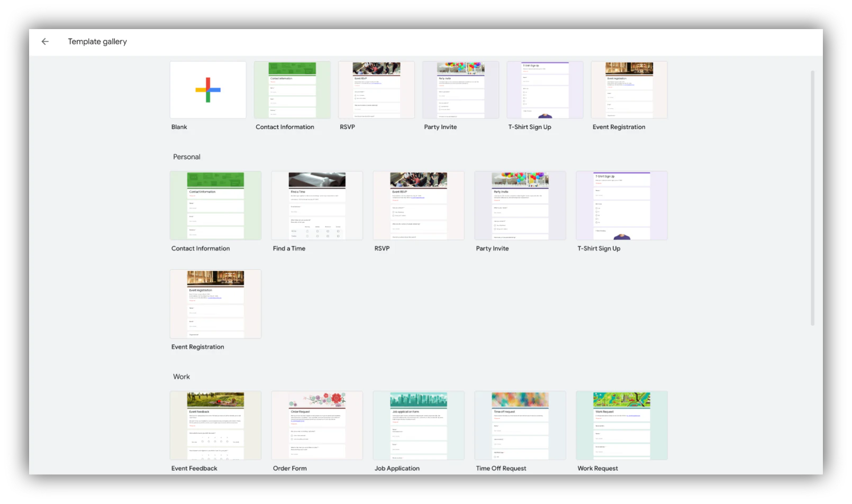Screen dimensions: 852x504
Task: Open the top-row RSVP template thumbnail
Action: coord(376,90)
